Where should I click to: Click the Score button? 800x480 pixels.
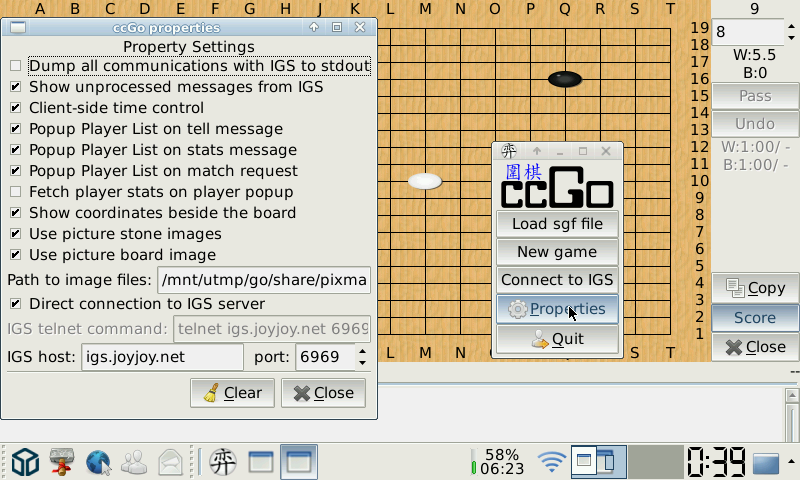(x=755, y=318)
